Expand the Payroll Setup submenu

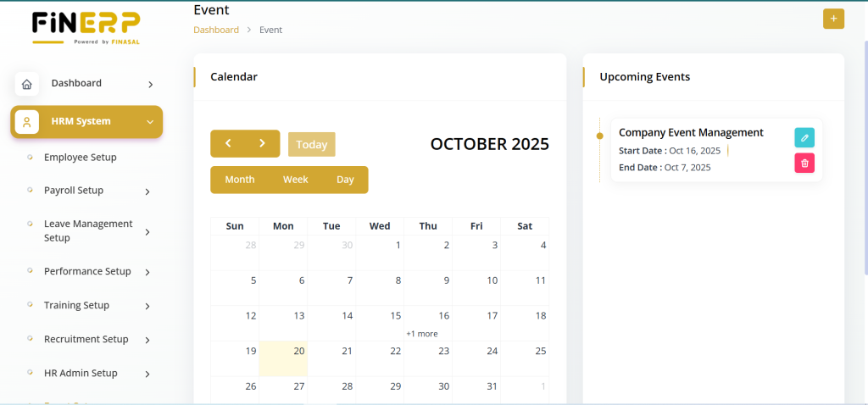coord(147,191)
